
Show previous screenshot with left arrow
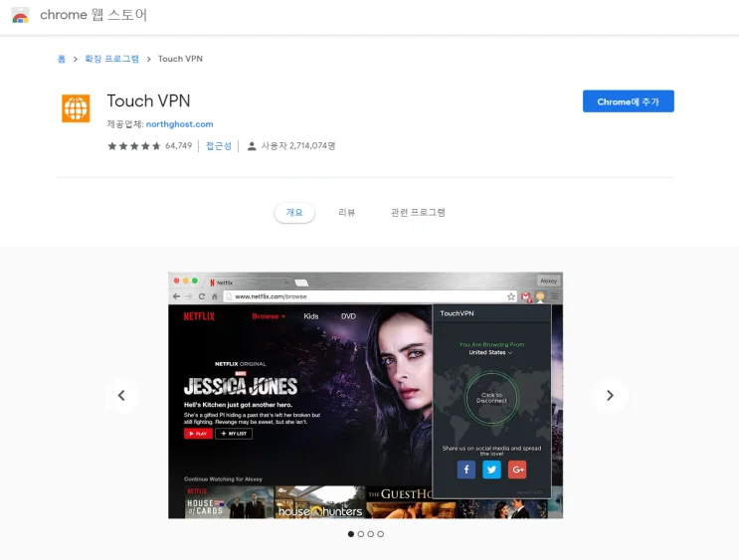pyautogui.click(x=121, y=395)
